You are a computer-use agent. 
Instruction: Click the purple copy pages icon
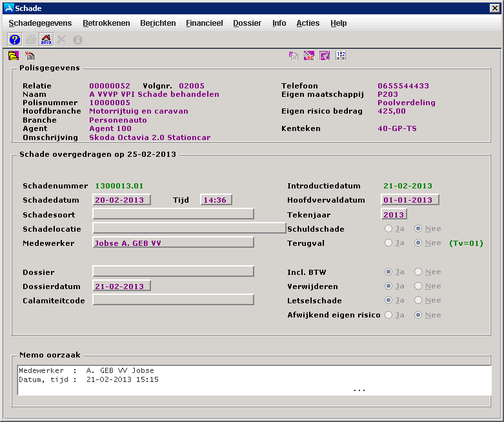coord(294,56)
